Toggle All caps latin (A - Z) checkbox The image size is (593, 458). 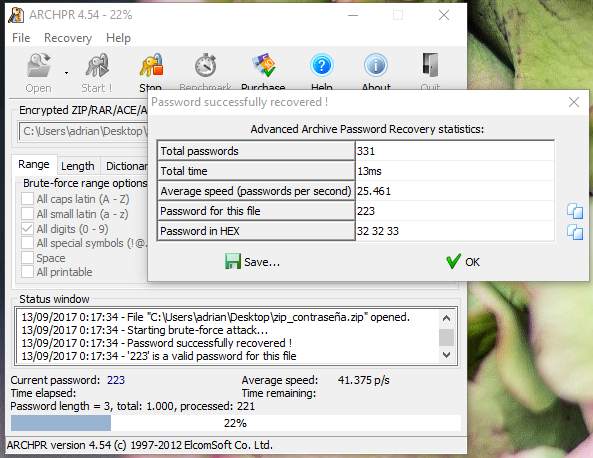tap(28, 199)
